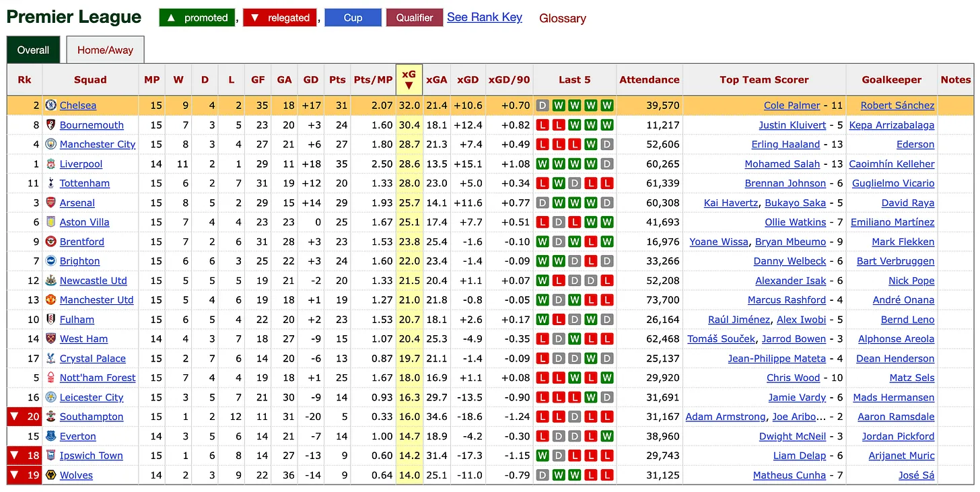This screenshot has width=980, height=492.
Task: Click Southampton's relegated rank 20 cell
Action: [24, 417]
